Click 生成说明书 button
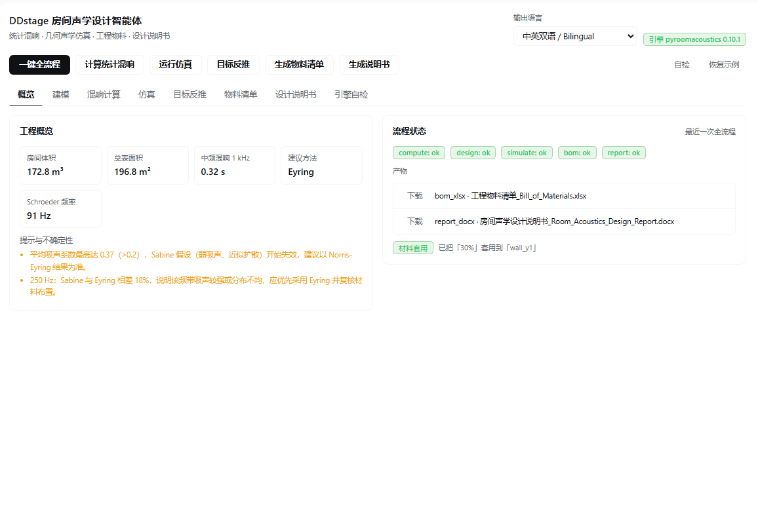The width and height of the screenshot is (758, 532). 369,65
